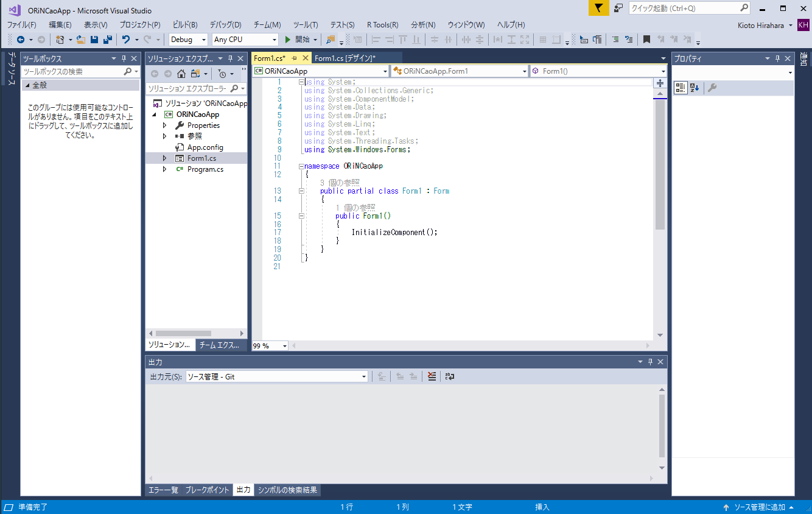Open the R Tools menu

pyautogui.click(x=382, y=25)
